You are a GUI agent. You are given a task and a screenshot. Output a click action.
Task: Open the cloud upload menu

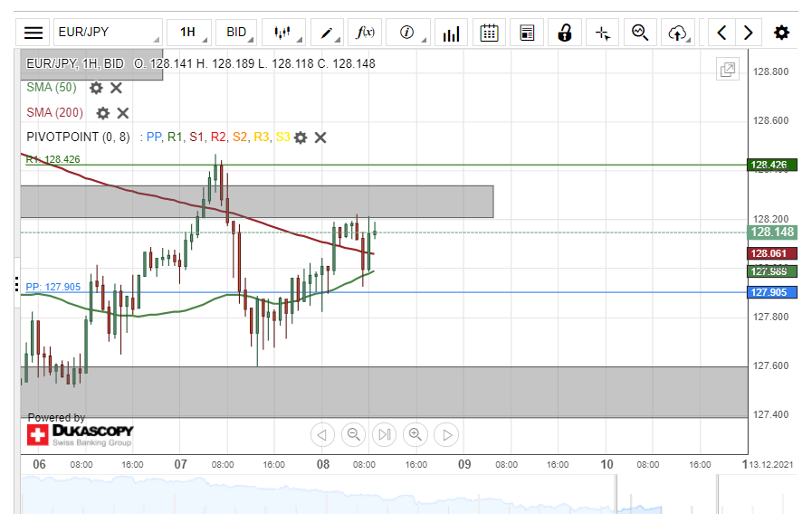[678, 33]
